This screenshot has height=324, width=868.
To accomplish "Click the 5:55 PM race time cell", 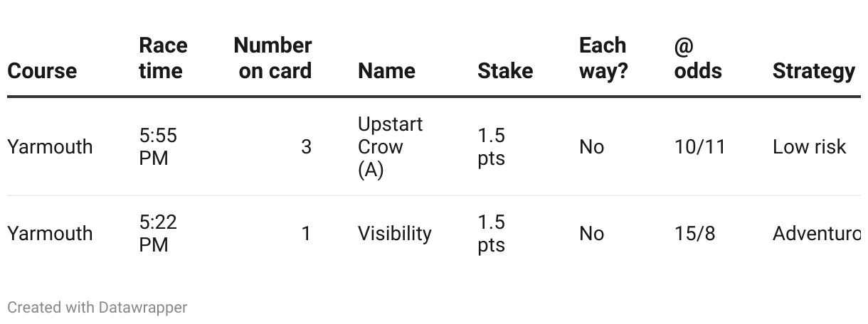I will click(x=158, y=147).
